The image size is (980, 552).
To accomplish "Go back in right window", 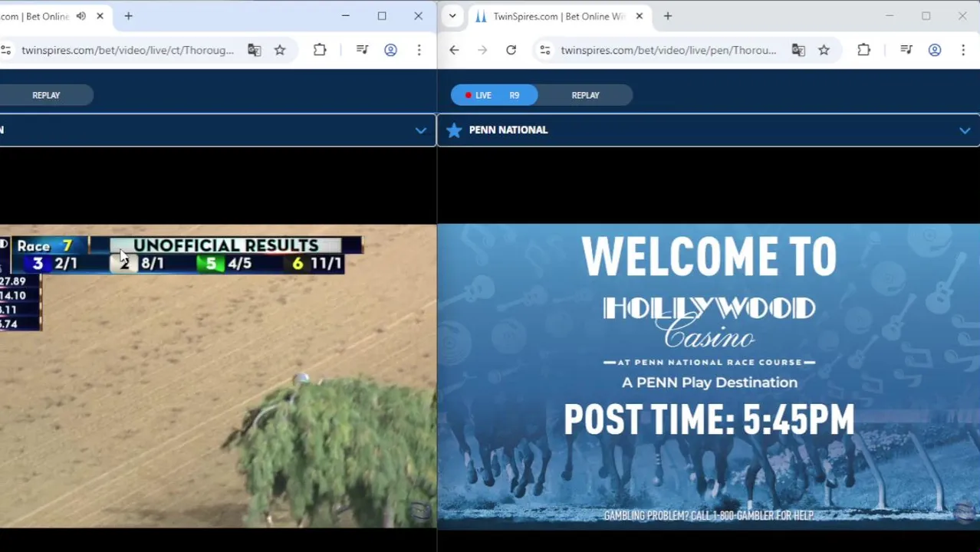I will 454,50.
